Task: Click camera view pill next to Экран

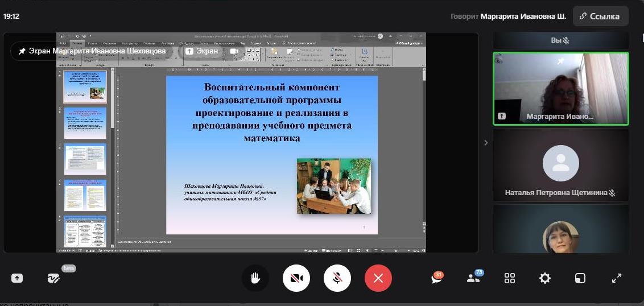Action: (x=234, y=51)
